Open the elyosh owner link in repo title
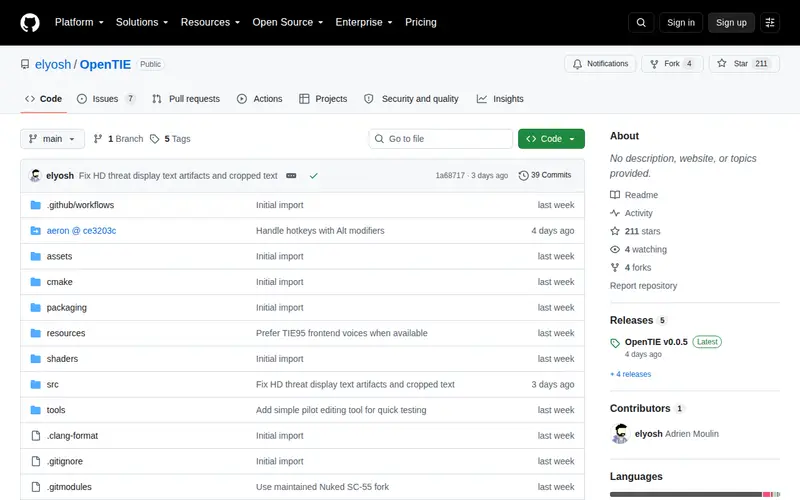 [x=53, y=64]
